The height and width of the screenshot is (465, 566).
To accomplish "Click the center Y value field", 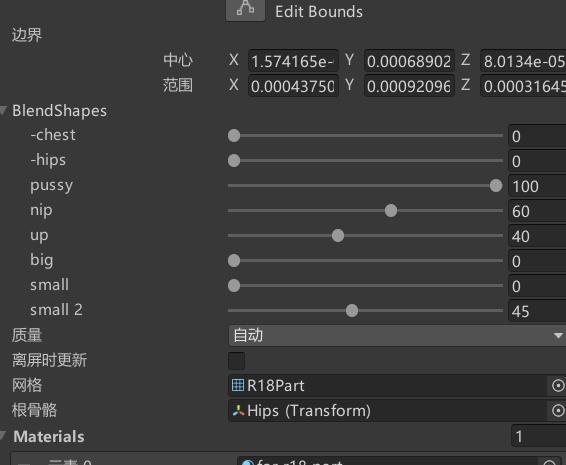I will (409, 61).
